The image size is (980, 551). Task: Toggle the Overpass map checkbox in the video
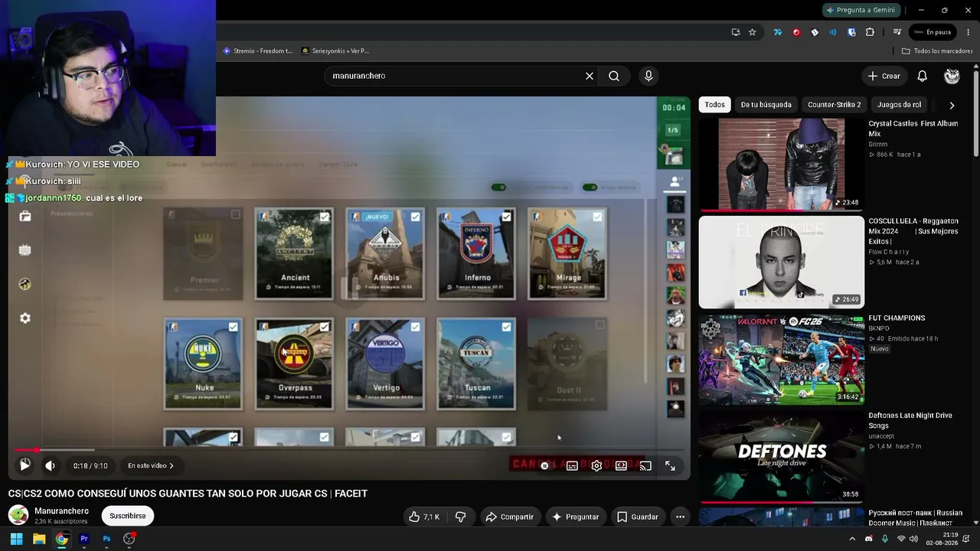[325, 328]
